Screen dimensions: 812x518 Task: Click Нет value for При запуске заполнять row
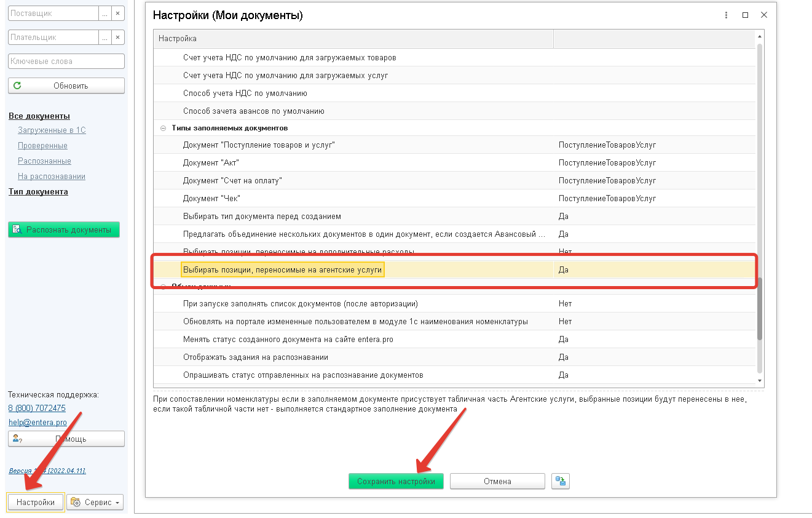(x=566, y=304)
